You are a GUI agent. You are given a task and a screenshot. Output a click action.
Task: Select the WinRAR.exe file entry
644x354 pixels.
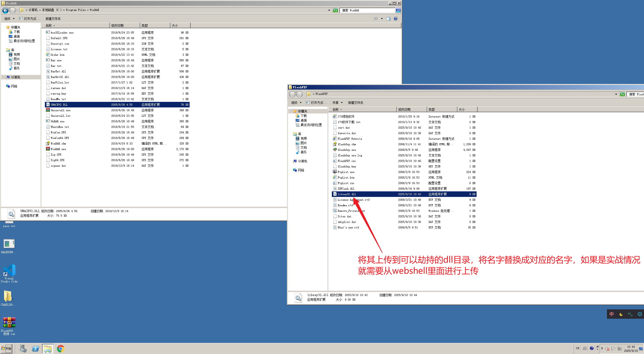coord(58,149)
